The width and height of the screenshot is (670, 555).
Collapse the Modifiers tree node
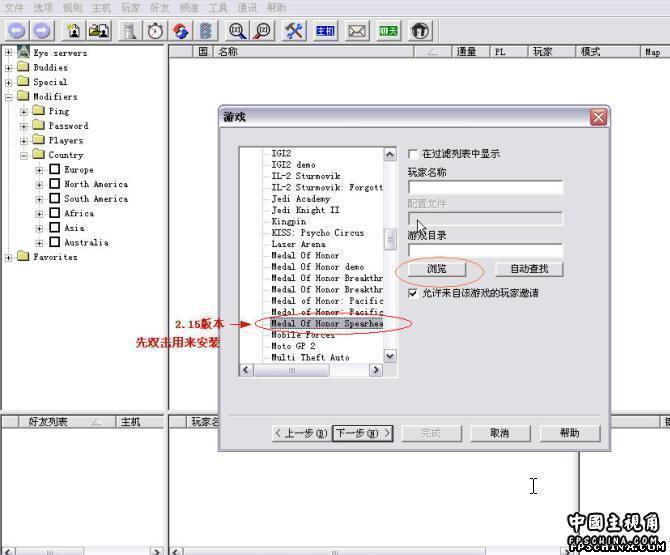pos(8,97)
